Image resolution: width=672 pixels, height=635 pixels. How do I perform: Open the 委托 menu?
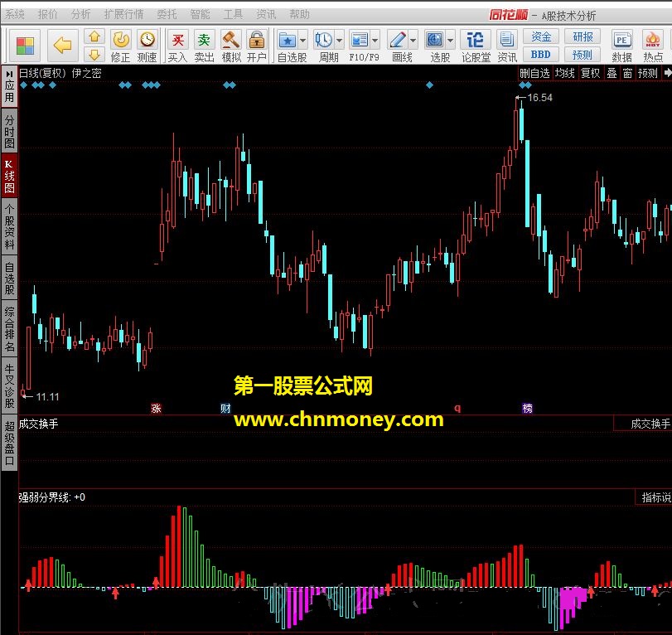[167, 15]
